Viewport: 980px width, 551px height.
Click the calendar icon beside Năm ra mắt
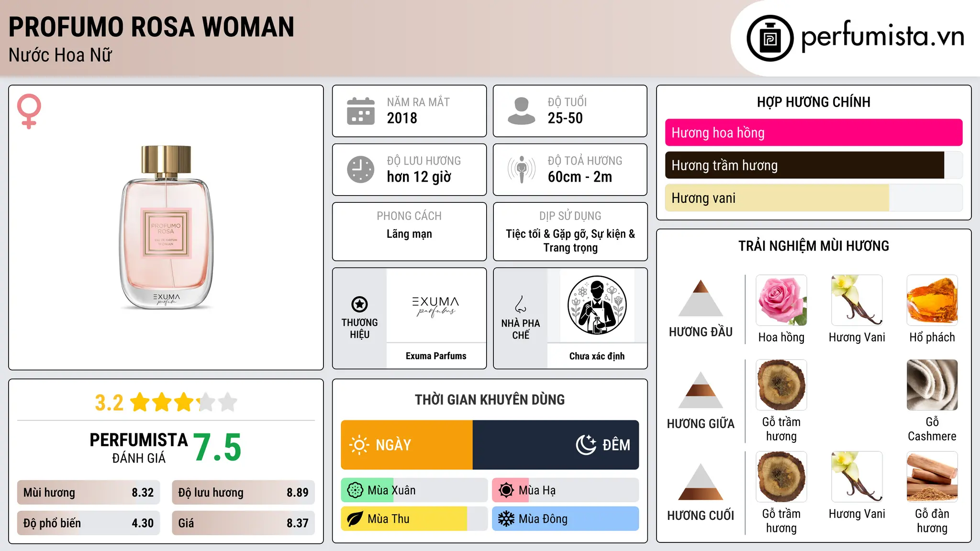pyautogui.click(x=361, y=111)
